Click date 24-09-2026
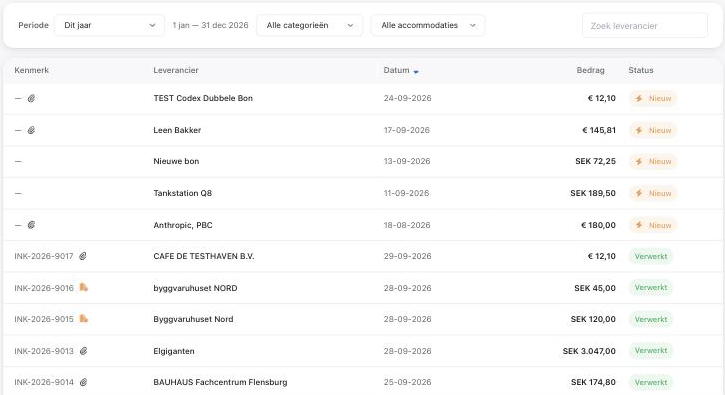This screenshot has height=395, width=725. [407, 98]
